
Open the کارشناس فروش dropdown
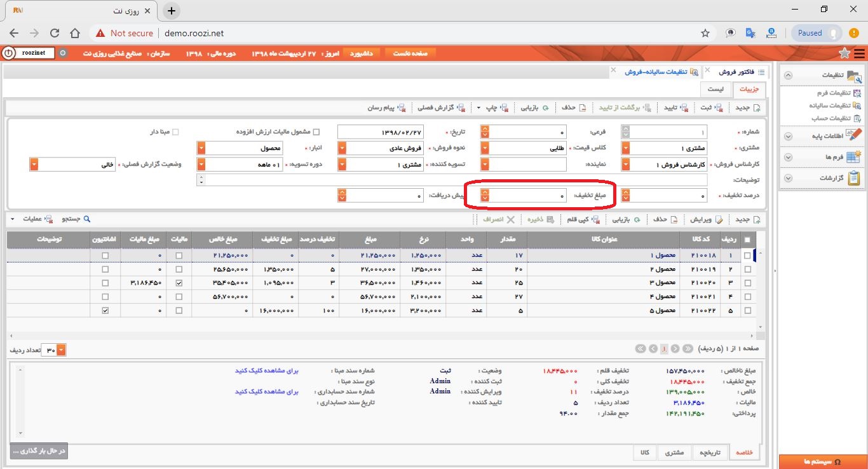coord(626,165)
